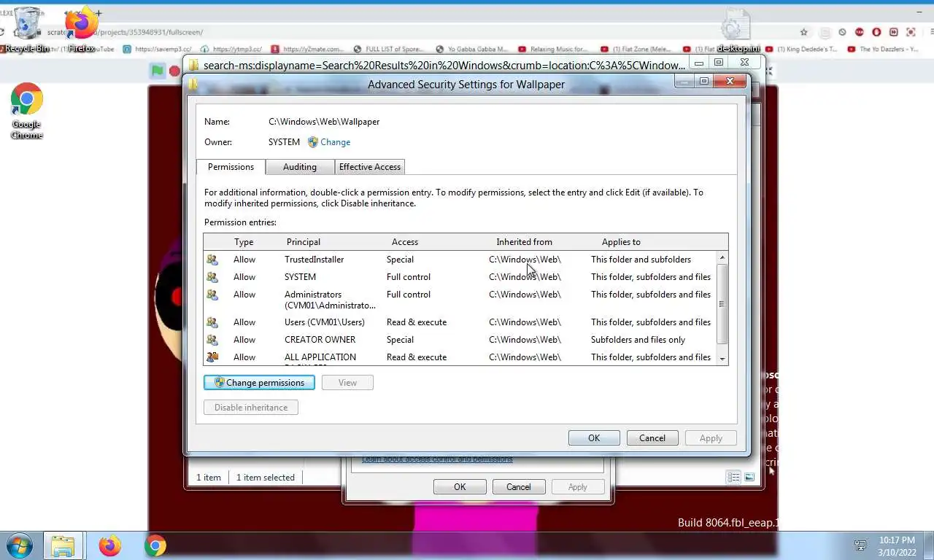Click the Users principal group icon
Image resolution: width=934 pixels, height=560 pixels.
click(212, 322)
